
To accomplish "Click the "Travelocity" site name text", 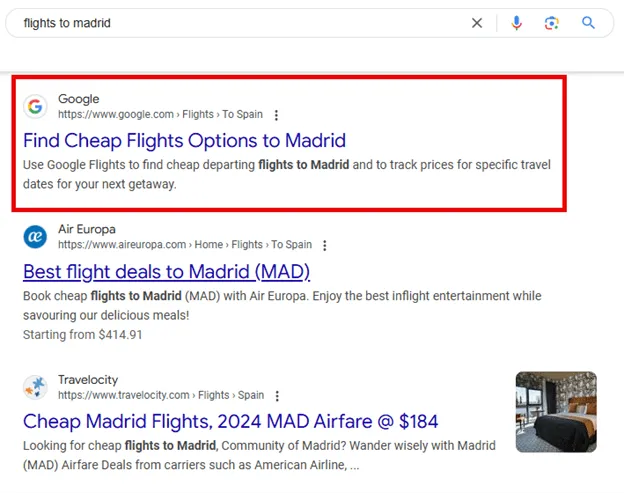I will [88, 380].
